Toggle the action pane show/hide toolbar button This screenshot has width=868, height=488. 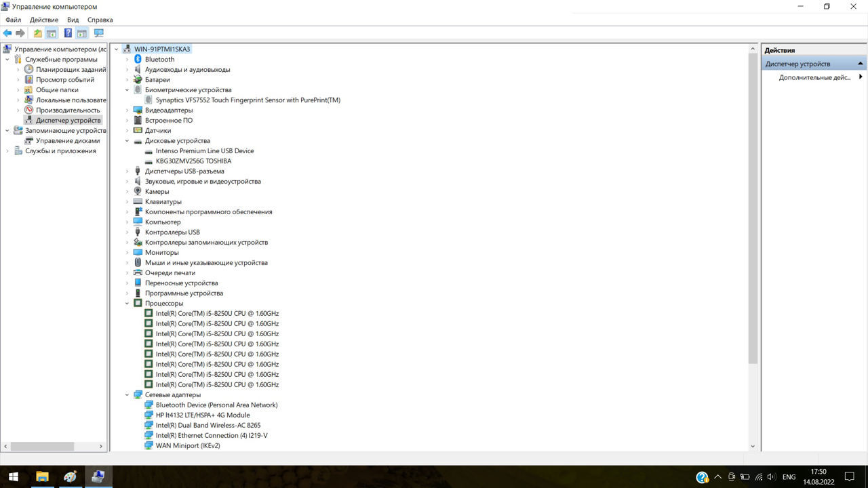pos(82,33)
